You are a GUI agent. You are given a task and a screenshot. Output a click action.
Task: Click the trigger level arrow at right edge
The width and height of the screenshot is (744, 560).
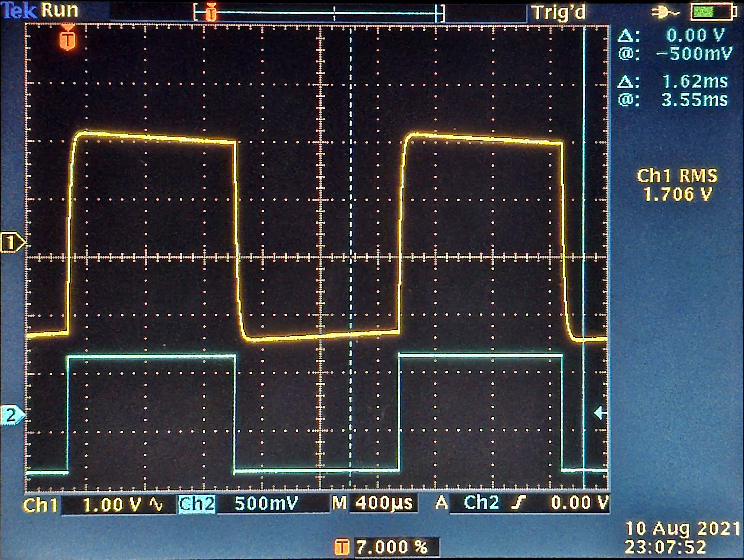(599, 413)
